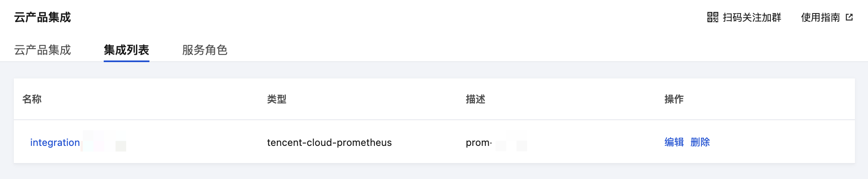
Task: Click the 类型 column header
Action: (276, 99)
